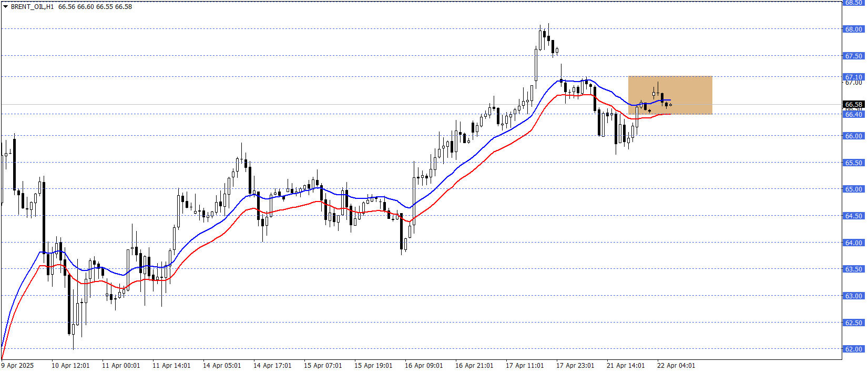Click the 9 Apr 2025 date label
Screen dimensions: 868x372
point(17,365)
